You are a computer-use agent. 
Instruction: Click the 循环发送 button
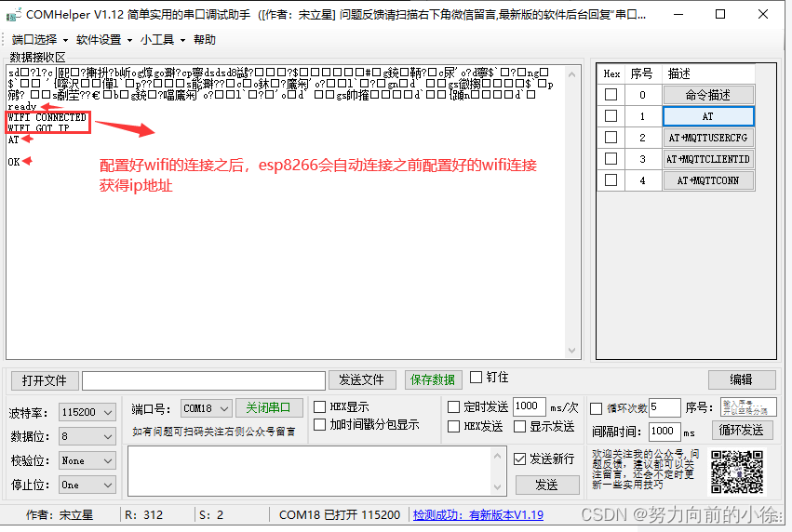point(742,431)
